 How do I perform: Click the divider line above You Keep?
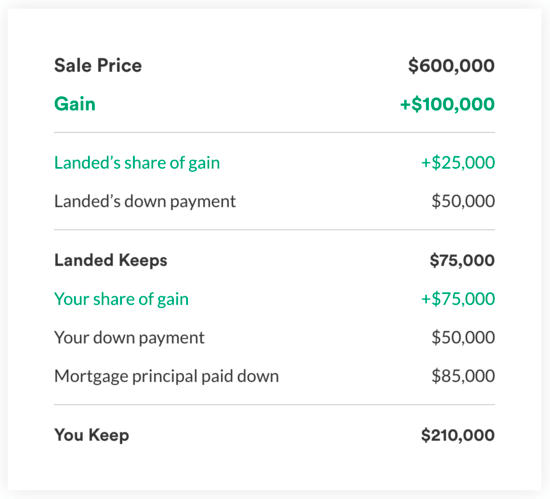coord(274,404)
